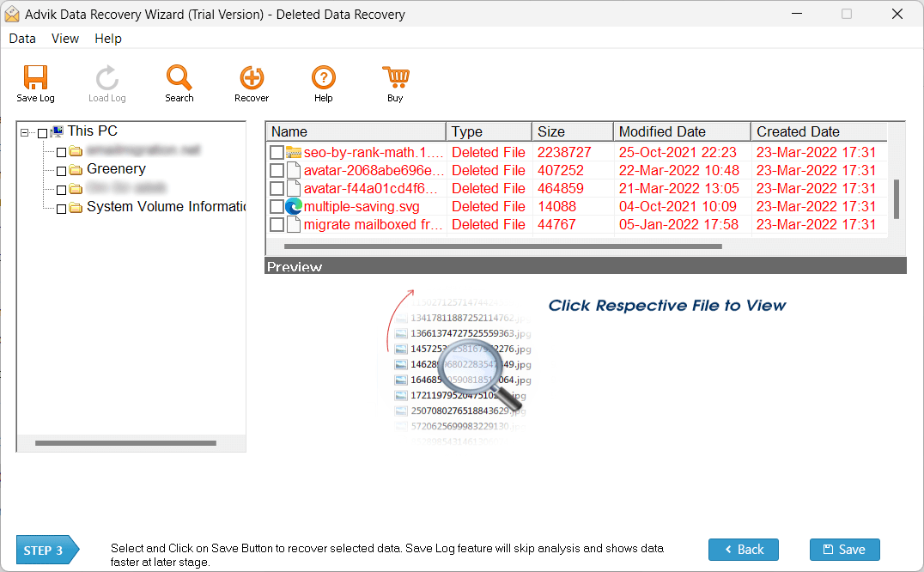The width and height of the screenshot is (924, 572).
Task: Check the This PC checkbox
Action: tap(42, 133)
